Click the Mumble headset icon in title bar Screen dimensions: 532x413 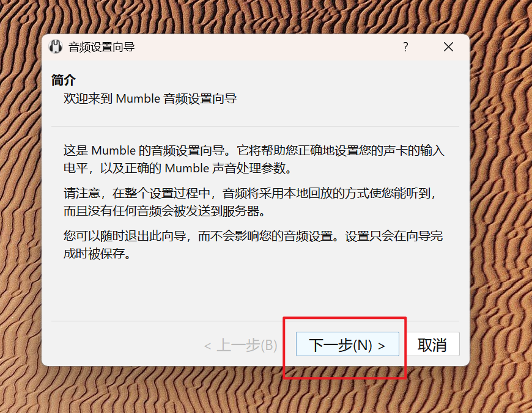tap(56, 47)
